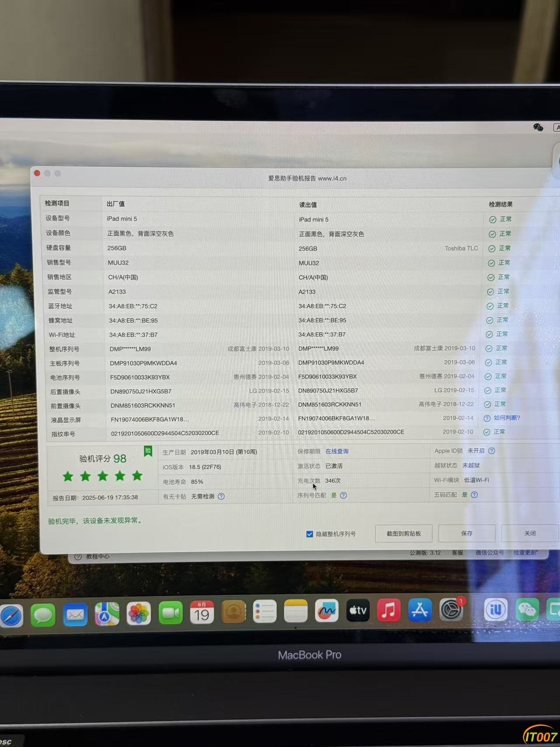Viewport: 560px width, 747px height.
Task: Open the Photos app in the dock
Action: (x=139, y=613)
